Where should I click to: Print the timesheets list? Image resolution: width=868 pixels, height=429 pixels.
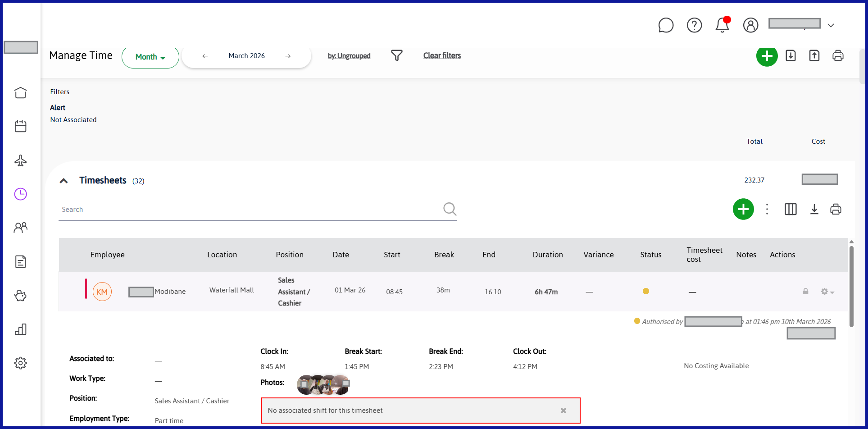click(836, 209)
